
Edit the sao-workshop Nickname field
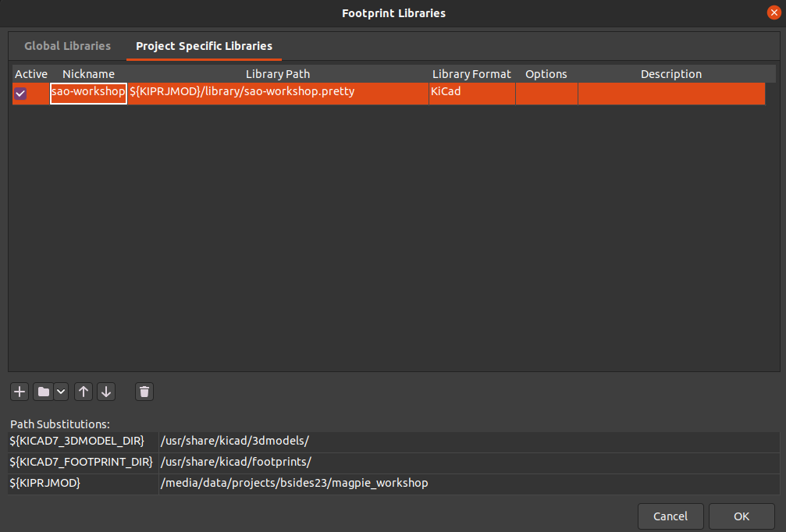(87, 91)
